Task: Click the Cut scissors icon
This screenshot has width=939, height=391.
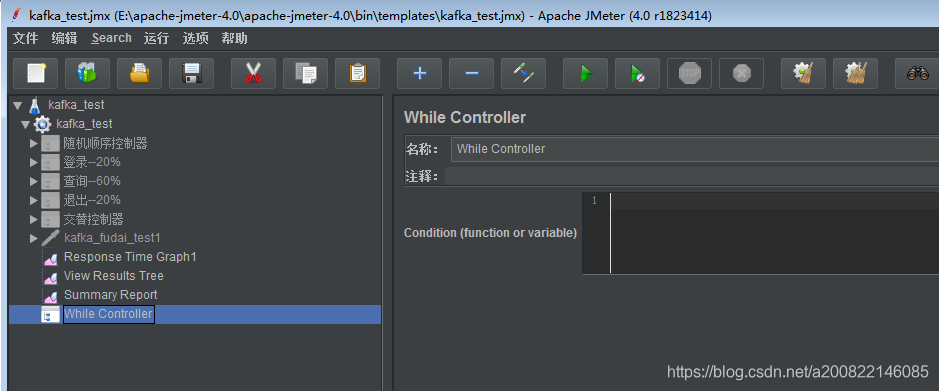Action: click(x=253, y=74)
